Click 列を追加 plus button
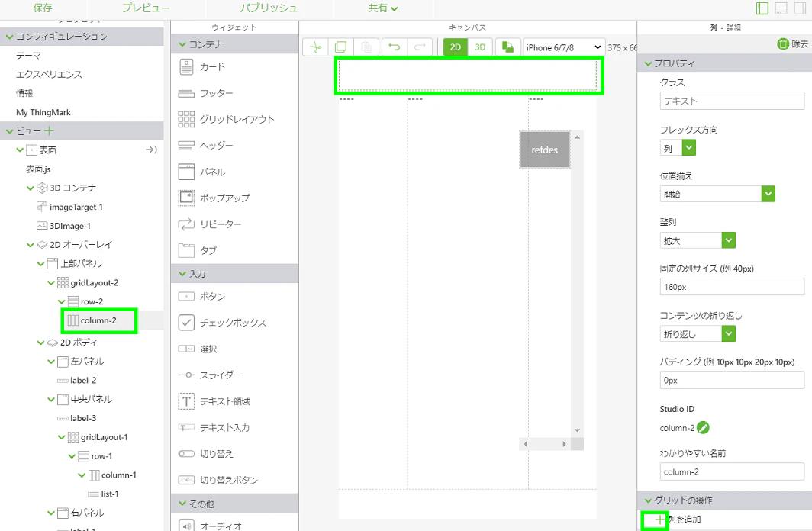 click(659, 520)
